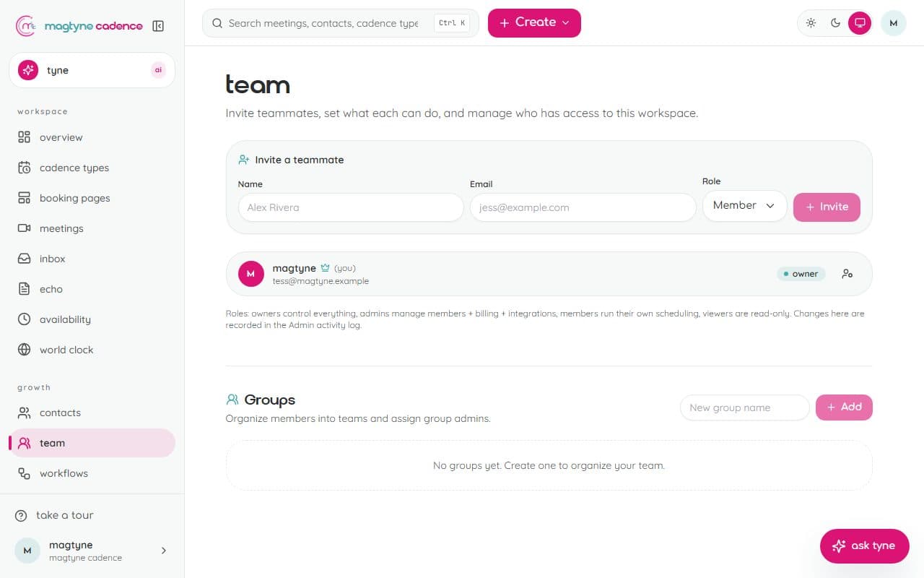Click the Groups section people icon

pyautogui.click(x=232, y=400)
